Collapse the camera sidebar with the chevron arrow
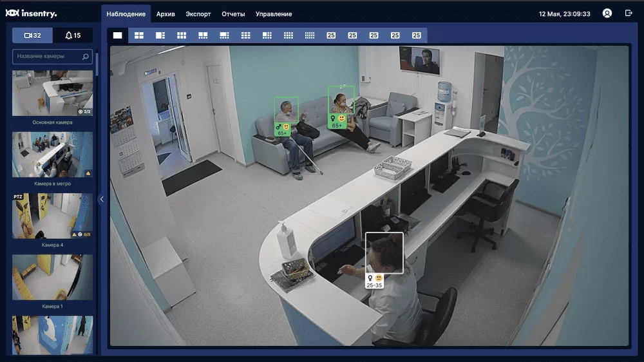The height and width of the screenshot is (362, 644). tap(102, 199)
